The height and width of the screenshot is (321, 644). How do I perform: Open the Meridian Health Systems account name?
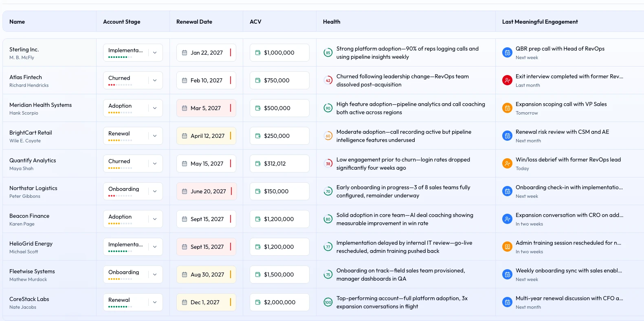click(x=40, y=105)
